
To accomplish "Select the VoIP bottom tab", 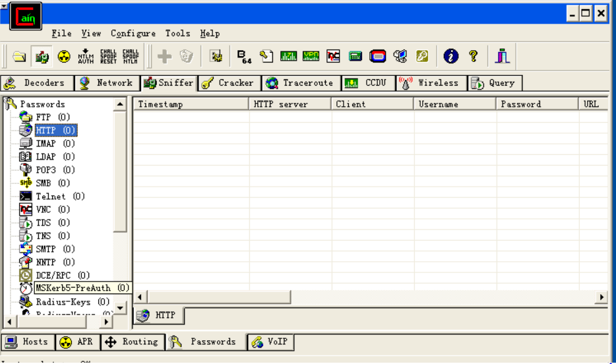I will [x=270, y=342].
